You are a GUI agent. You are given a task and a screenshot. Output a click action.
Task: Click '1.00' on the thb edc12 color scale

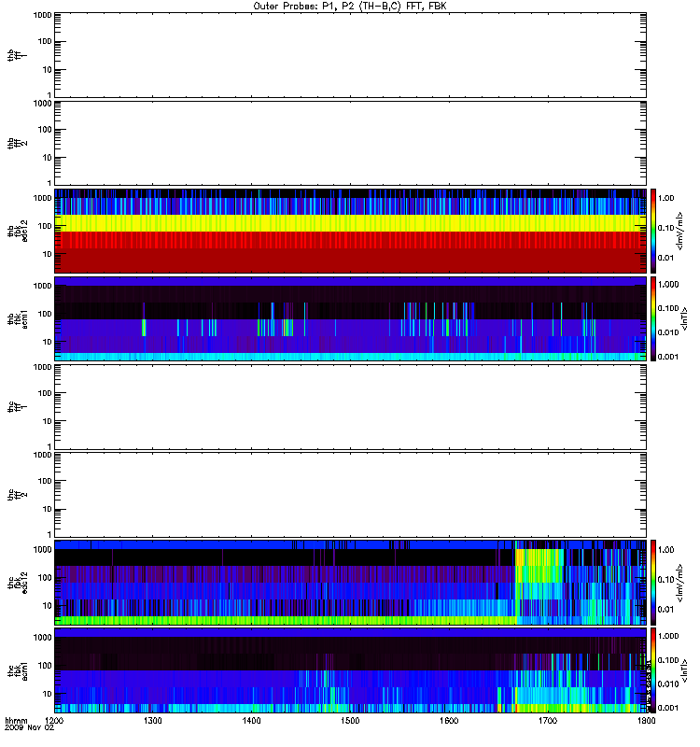(666, 198)
